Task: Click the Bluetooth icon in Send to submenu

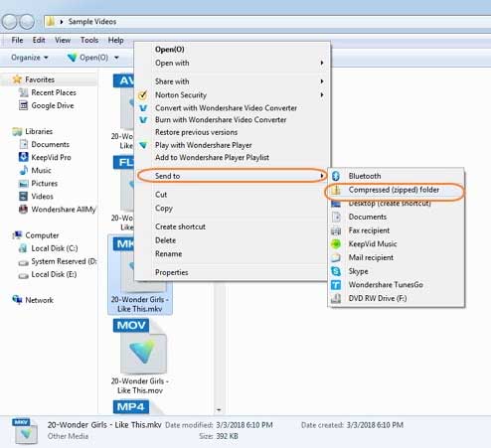Action: (x=336, y=176)
